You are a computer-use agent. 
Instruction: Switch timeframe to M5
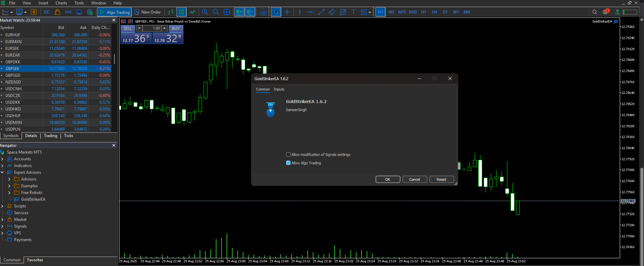coord(391,12)
